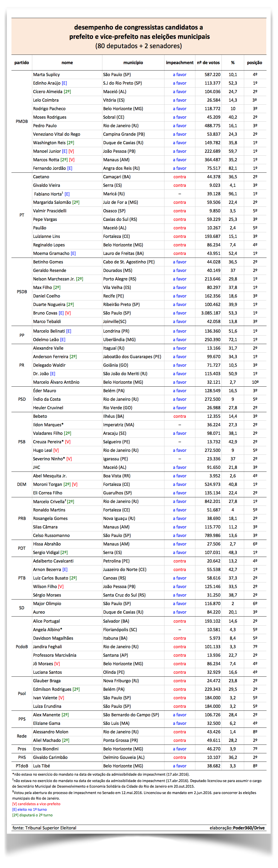Click municipality Joinville(SC)

point(115,321)
